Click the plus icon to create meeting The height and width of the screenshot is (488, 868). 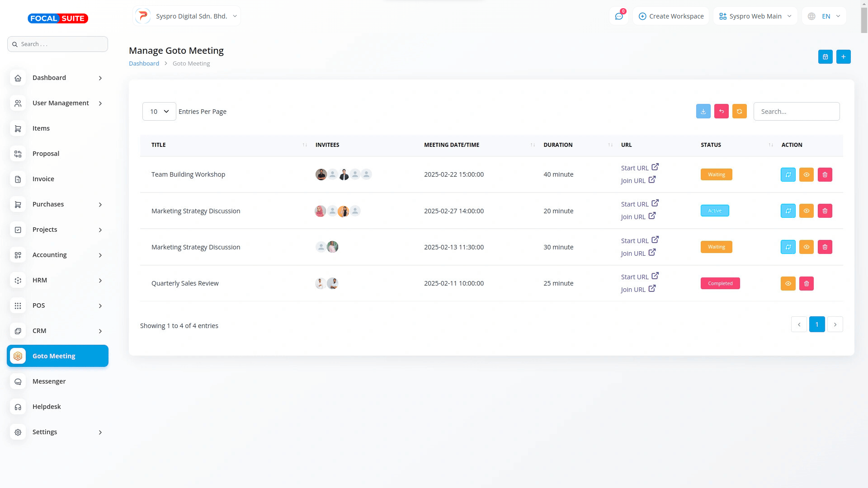[x=843, y=57]
